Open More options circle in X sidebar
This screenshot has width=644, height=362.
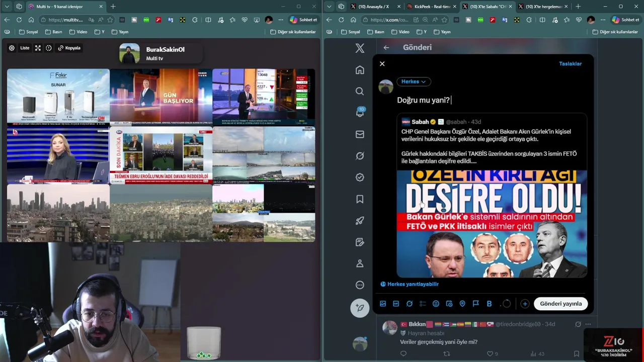tap(360, 285)
